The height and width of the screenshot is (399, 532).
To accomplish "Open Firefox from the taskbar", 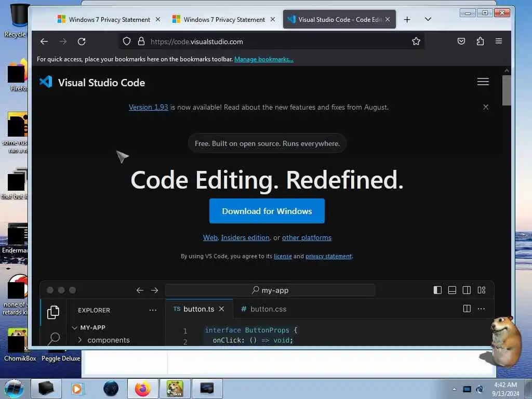I will (142, 389).
